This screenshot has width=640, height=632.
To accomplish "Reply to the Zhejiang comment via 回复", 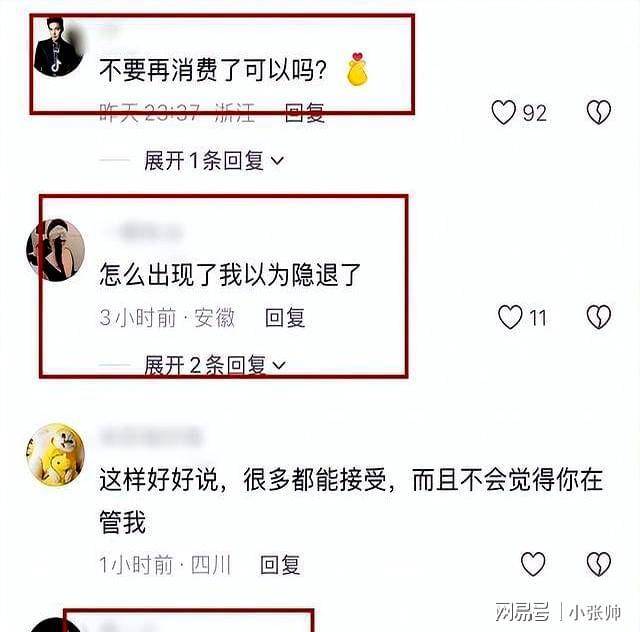I will (x=304, y=113).
